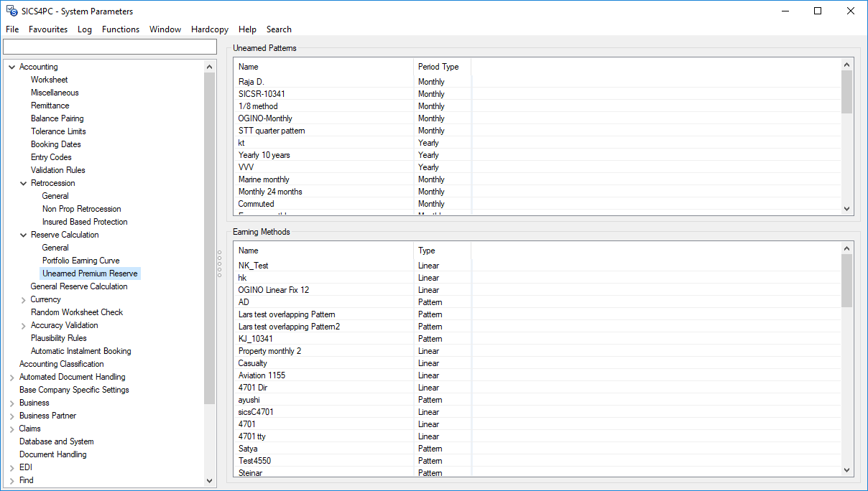Collapse the Reserve Calculation branch
Image resolution: width=868 pixels, height=491 pixels.
(23, 234)
